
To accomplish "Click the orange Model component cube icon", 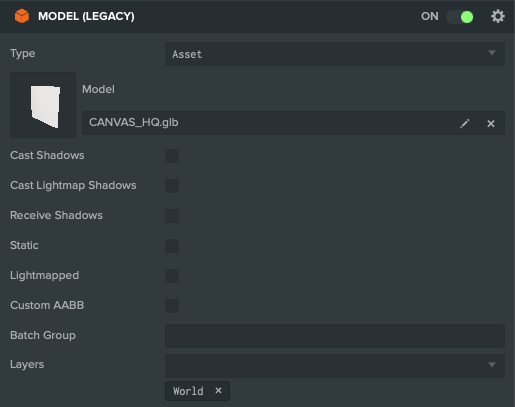I will point(22,16).
